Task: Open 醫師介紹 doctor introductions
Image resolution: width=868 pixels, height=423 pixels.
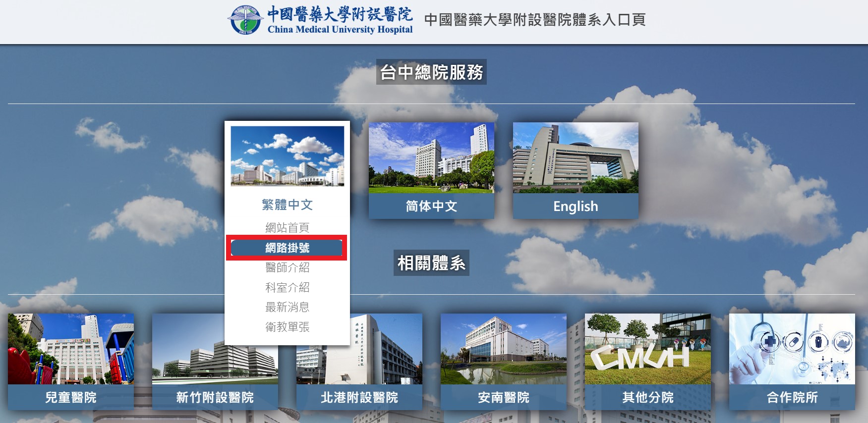Action: (x=288, y=267)
